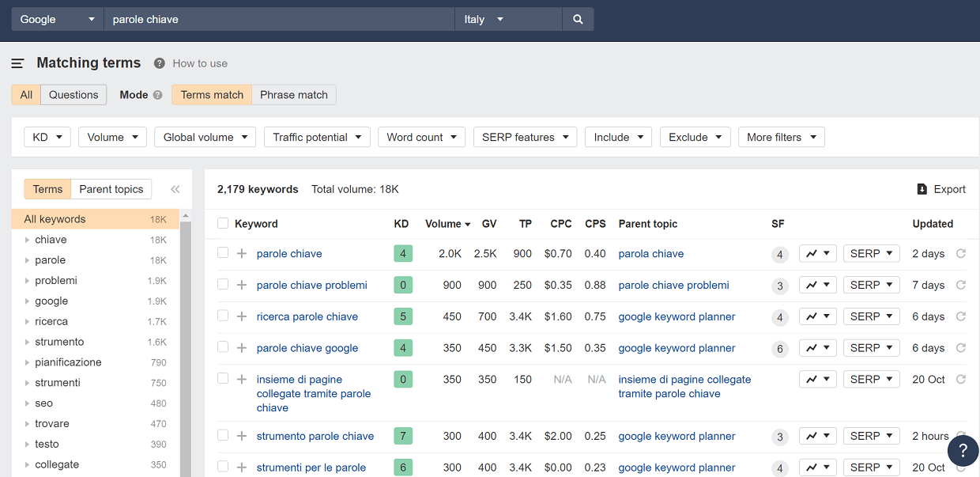Click the Export download icon
Screen dimensions: 980x477
pyautogui.click(x=922, y=189)
